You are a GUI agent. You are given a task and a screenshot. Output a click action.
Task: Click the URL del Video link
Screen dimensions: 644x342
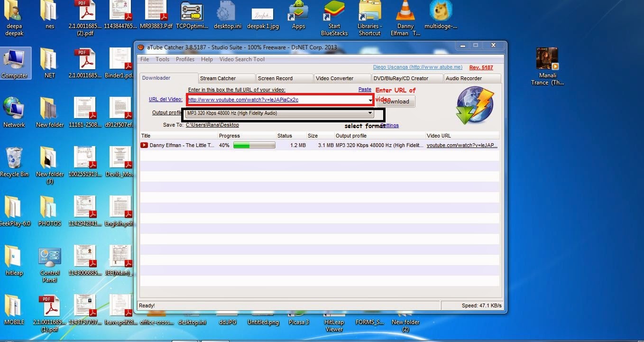(x=166, y=99)
